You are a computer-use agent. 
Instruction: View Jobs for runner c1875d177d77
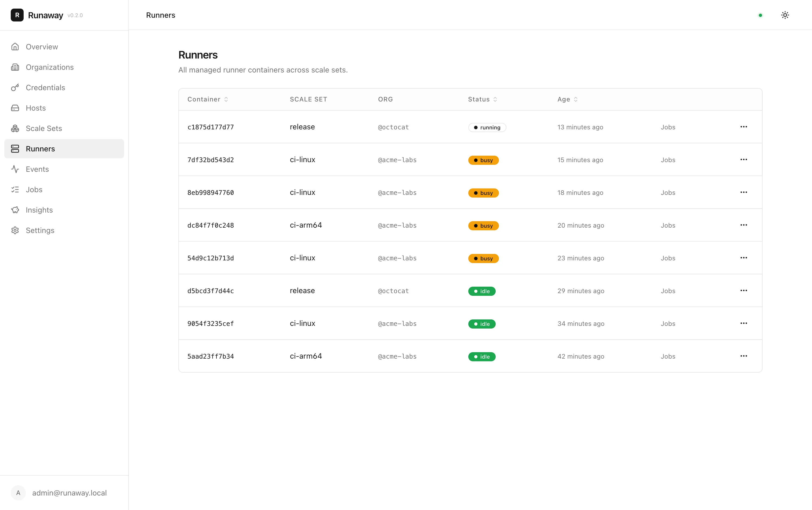(668, 127)
